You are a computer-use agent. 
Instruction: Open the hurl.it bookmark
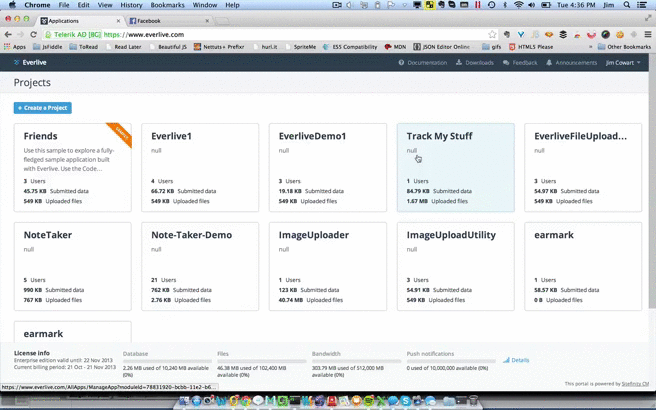[265, 47]
